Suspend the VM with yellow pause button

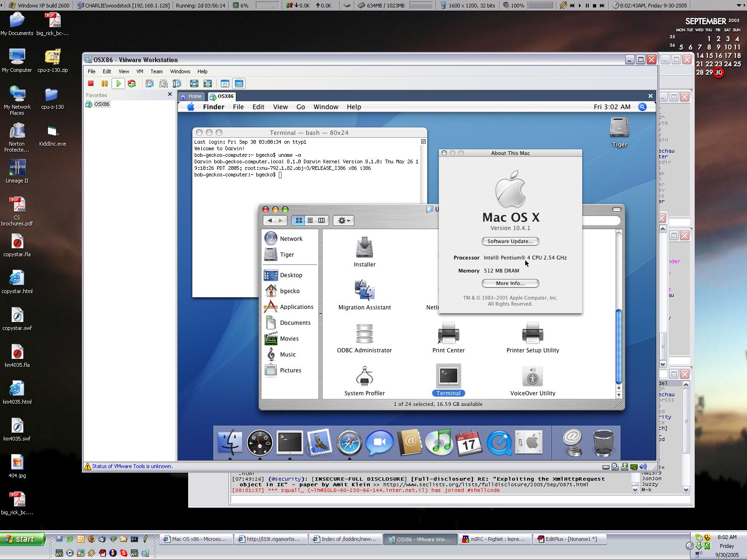point(105,84)
